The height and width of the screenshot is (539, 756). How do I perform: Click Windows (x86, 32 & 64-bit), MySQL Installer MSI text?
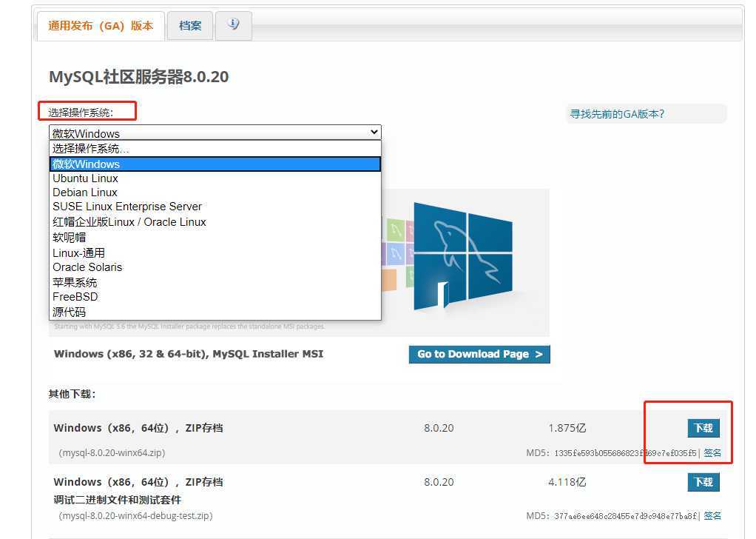(x=189, y=354)
